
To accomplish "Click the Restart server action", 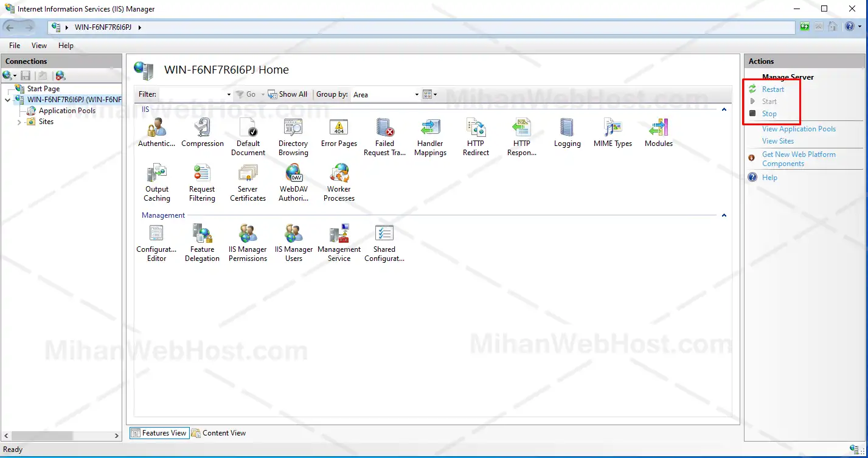I will pos(773,89).
